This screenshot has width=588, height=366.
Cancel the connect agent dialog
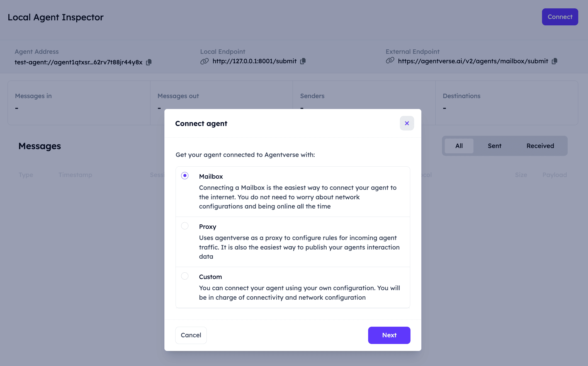[x=191, y=335]
